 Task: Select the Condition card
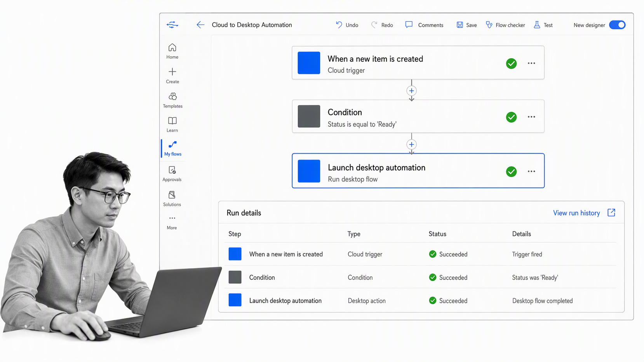pyautogui.click(x=418, y=116)
